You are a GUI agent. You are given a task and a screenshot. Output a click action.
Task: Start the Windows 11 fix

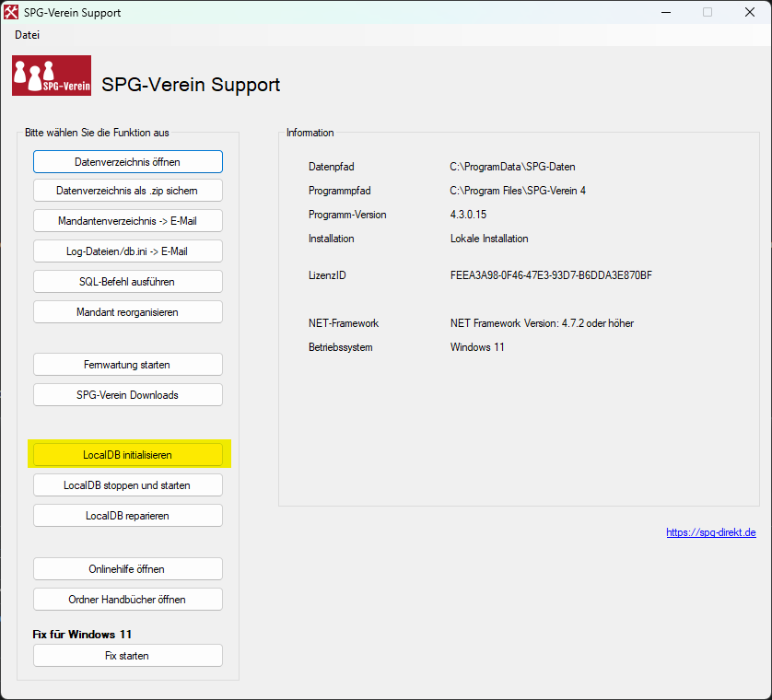pyautogui.click(x=127, y=656)
